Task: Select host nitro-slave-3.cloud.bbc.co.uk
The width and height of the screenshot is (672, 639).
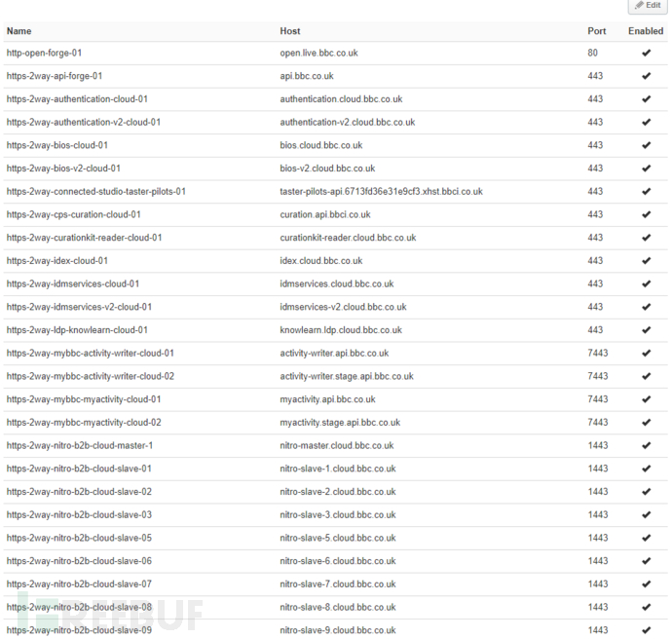Action: 338,515
